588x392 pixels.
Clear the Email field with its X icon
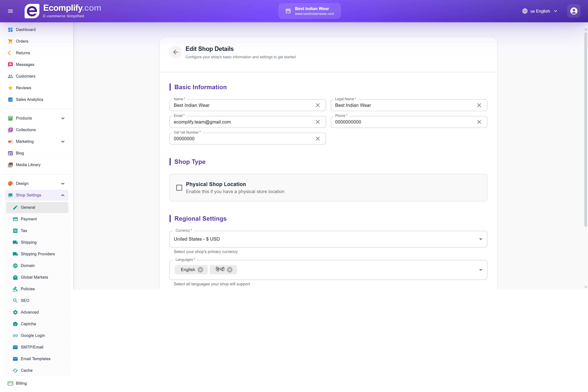tap(318, 122)
